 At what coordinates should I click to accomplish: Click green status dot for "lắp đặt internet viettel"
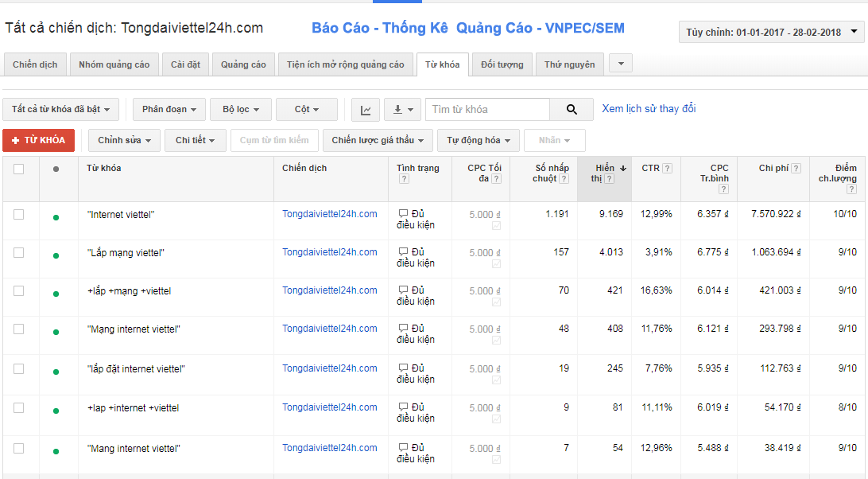tap(56, 372)
